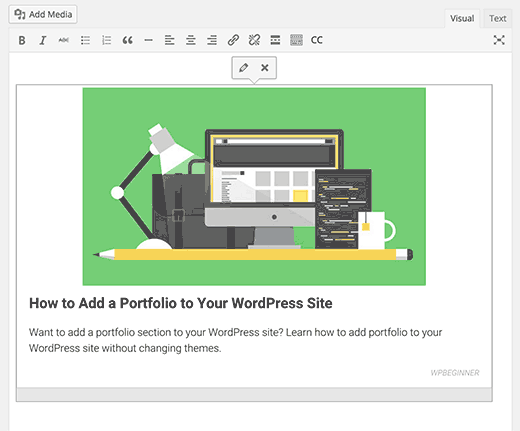Toggle Bold formatting
Viewport: 520px width, 431px height.
pos(22,40)
